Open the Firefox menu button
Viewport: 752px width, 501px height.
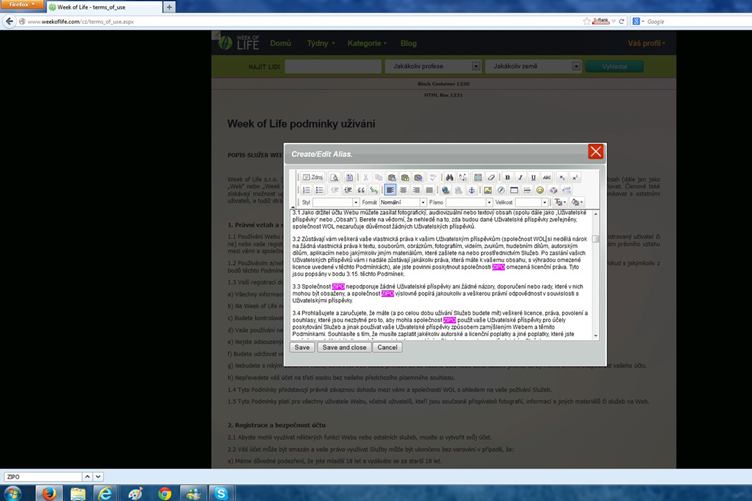point(22,4)
